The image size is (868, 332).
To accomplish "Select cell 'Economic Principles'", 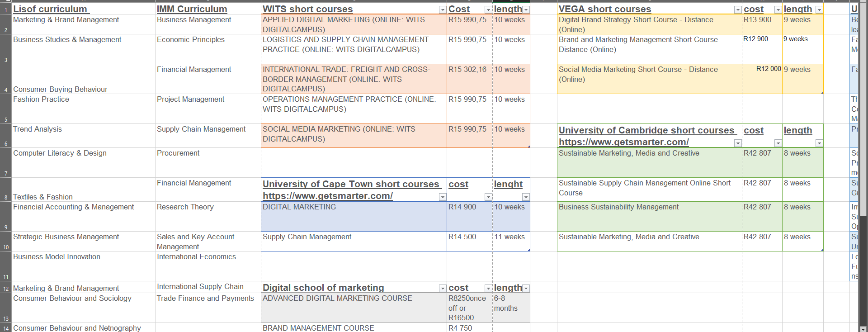I will 208,49.
